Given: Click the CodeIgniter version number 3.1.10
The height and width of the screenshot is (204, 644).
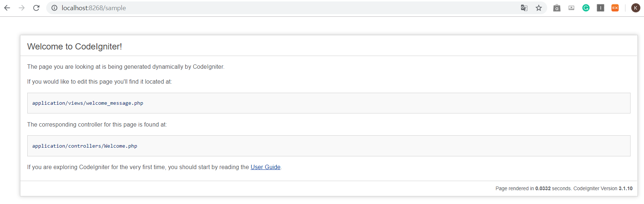Looking at the screenshot, I should point(625,188).
